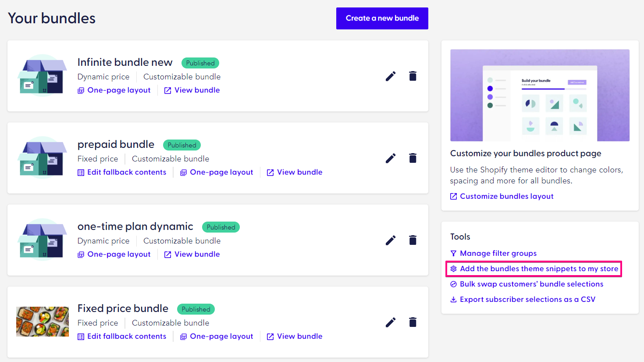Select the edit pencil for one-time plan dynamic

coord(390,240)
